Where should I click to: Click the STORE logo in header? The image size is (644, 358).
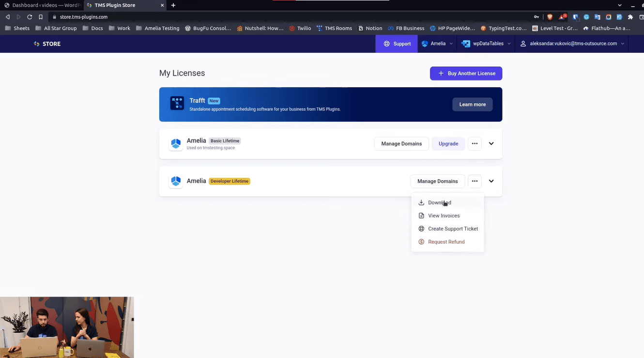[47, 44]
